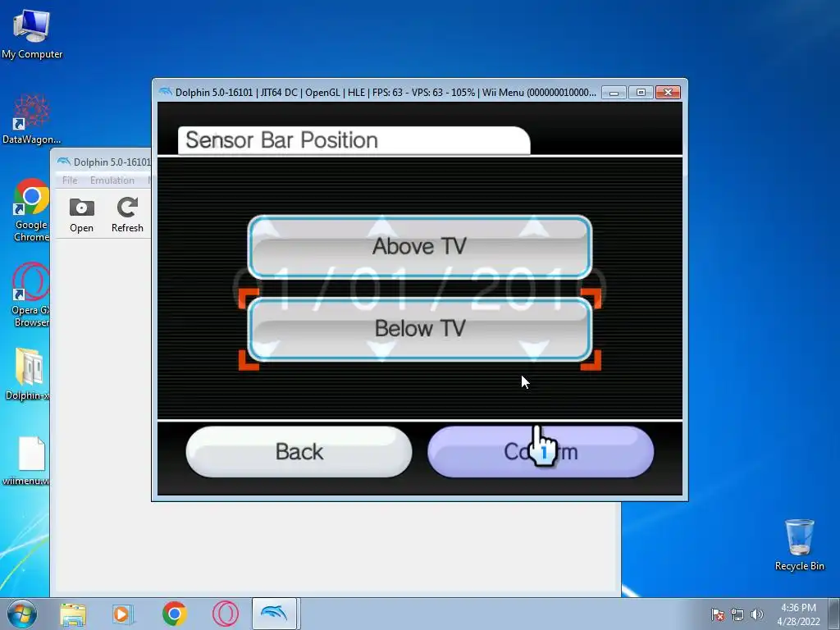Screen dimensions: 840x630
Task: Open network status icon in system tray
Action: click(737, 615)
